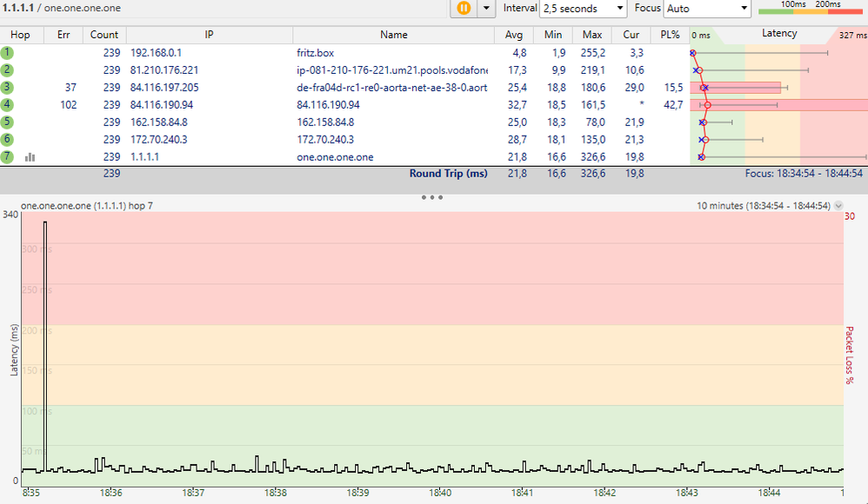
Task: Click the hop 4 green circle icon
Action: coord(7,104)
